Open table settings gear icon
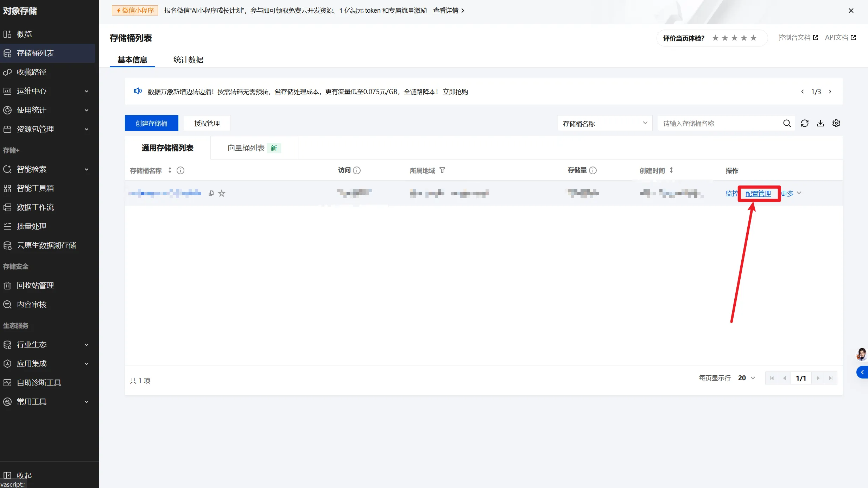 click(836, 123)
